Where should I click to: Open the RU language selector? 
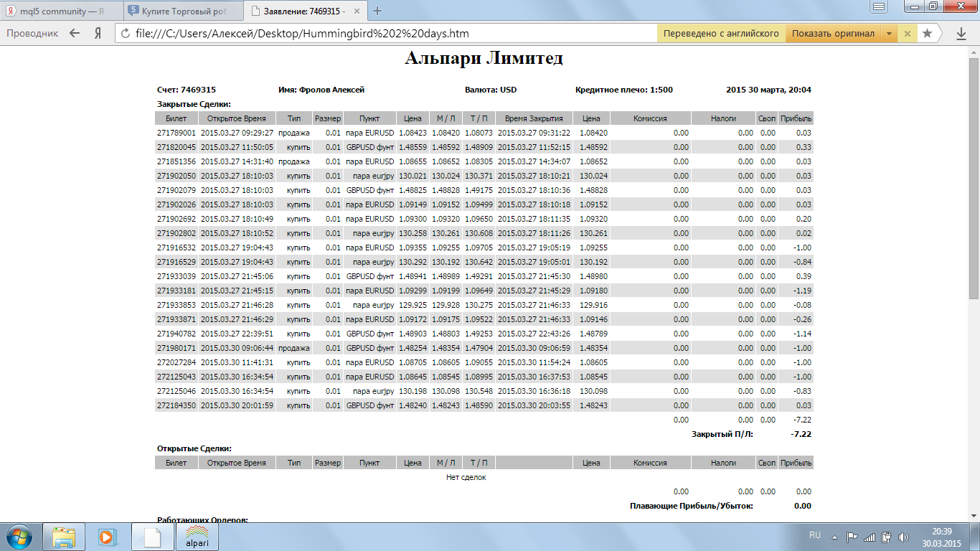pos(815,536)
